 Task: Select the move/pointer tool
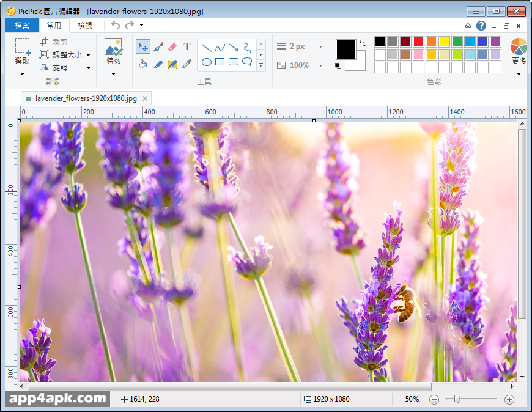pyautogui.click(x=143, y=46)
